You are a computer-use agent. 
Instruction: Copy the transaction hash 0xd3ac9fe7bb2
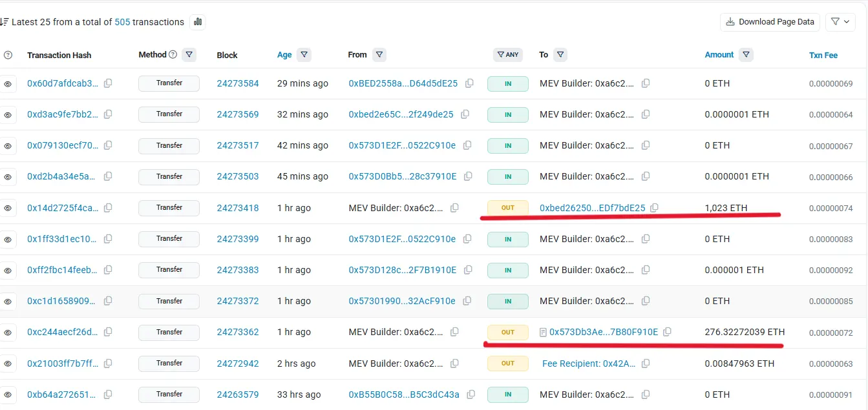107,114
